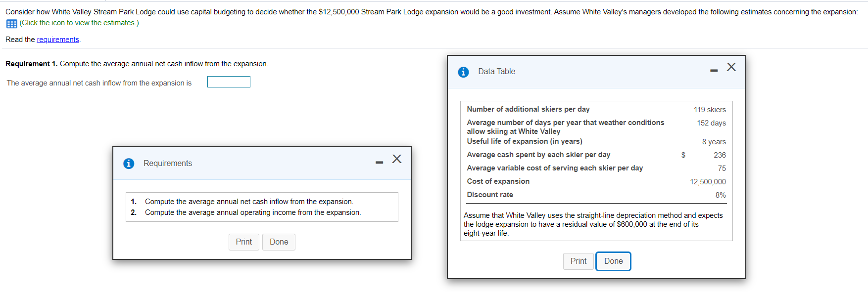
Task: Click requirement 2 about average annual operating income
Action: coord(253,212)
